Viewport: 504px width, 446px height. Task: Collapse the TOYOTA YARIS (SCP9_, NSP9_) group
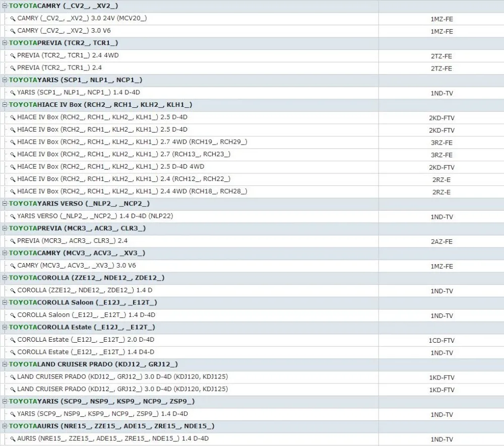coord(5,401)
